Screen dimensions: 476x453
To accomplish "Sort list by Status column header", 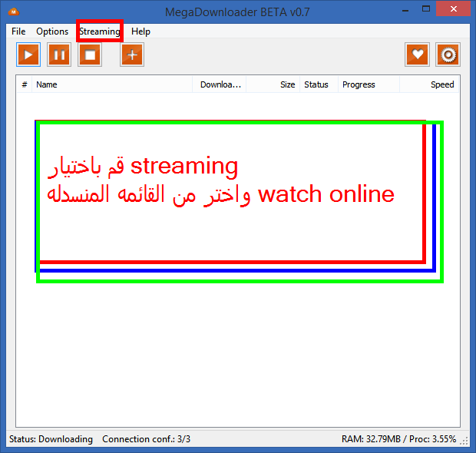I will pos(319,84).
